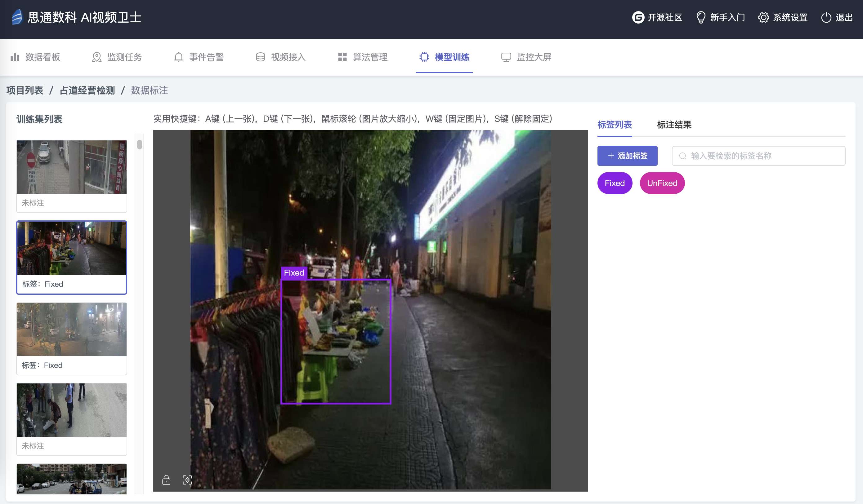Switch to the 标注结果 tab
The height and width of the screenshot is (504, 863).
click(x=674, y=125)
